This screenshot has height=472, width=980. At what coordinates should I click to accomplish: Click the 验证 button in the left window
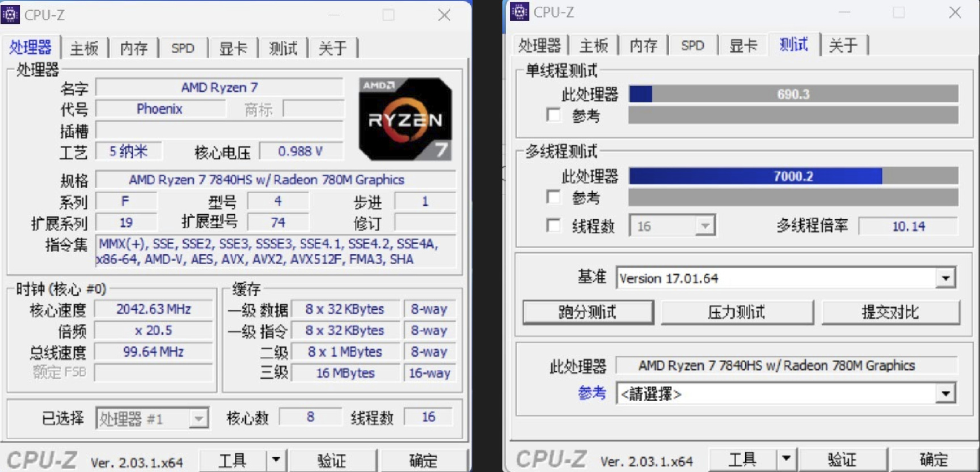tap(332, 460)
